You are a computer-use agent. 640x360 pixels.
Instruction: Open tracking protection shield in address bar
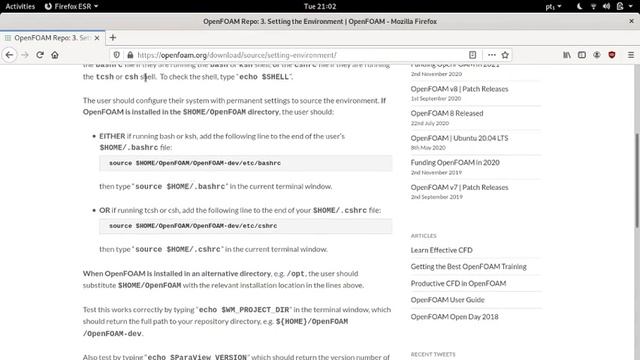[x=117, y=55]
